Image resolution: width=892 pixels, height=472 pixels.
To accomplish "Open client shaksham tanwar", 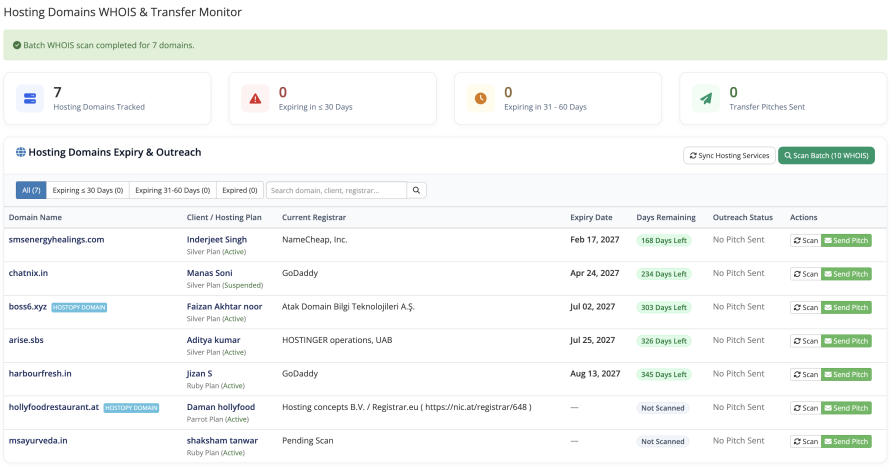I will click(222, 441).
